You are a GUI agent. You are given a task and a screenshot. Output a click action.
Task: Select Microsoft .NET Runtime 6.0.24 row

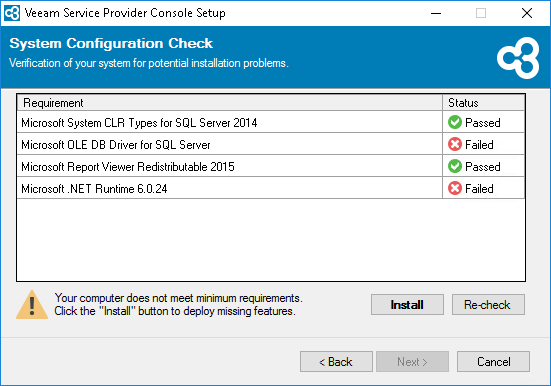pos(271,188)
